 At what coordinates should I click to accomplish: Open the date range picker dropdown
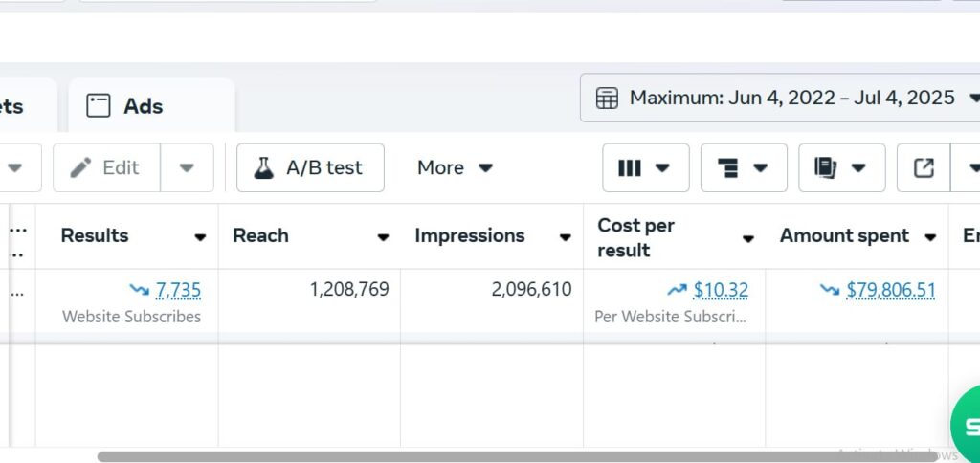point(973,98)
